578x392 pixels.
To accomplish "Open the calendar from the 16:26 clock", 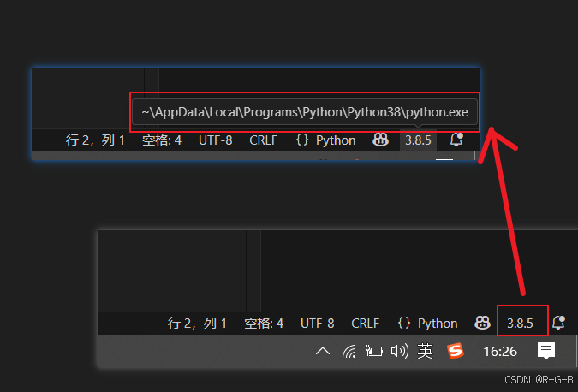I will coord(500,352).
